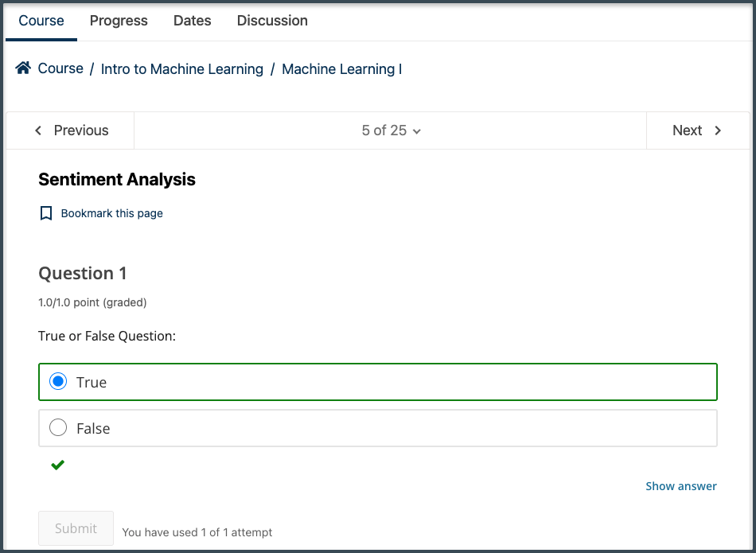Screen dimensions: 756x553
Task: Select the True radio button
Action: [x=58, y=382]
